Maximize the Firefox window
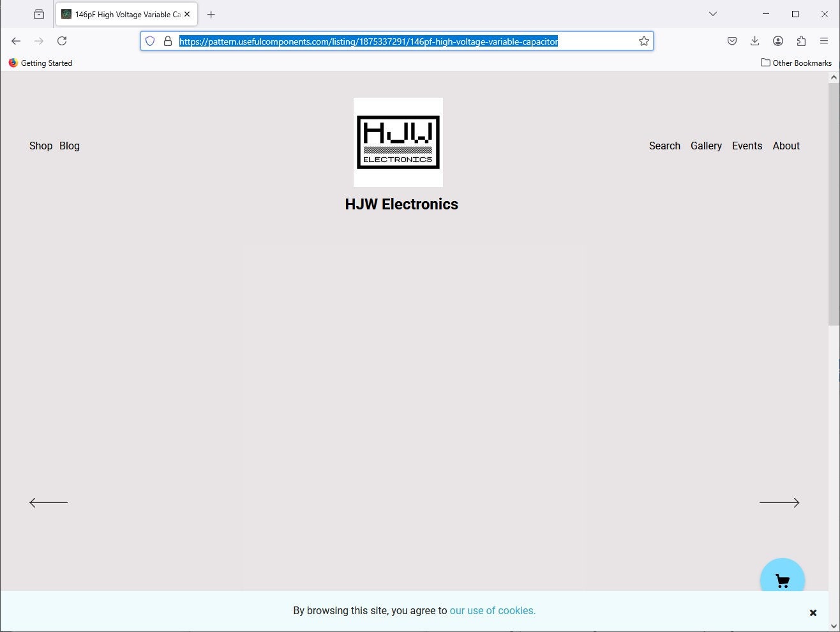 click(795, 14)
